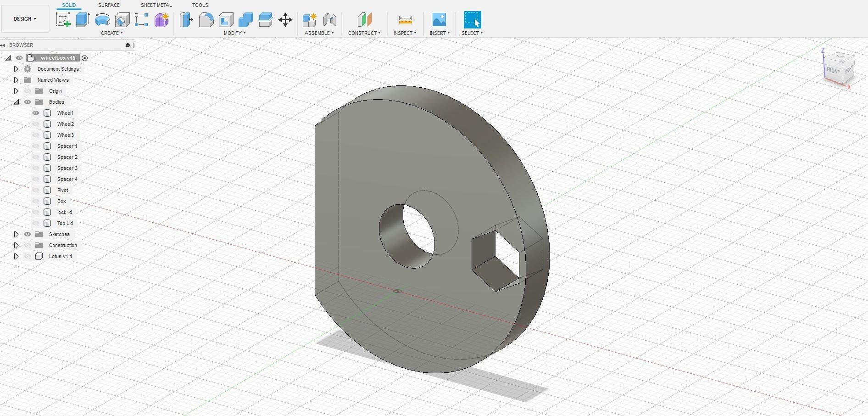Select the Hole tool
868x416 pixels.
tap(122, 20)
